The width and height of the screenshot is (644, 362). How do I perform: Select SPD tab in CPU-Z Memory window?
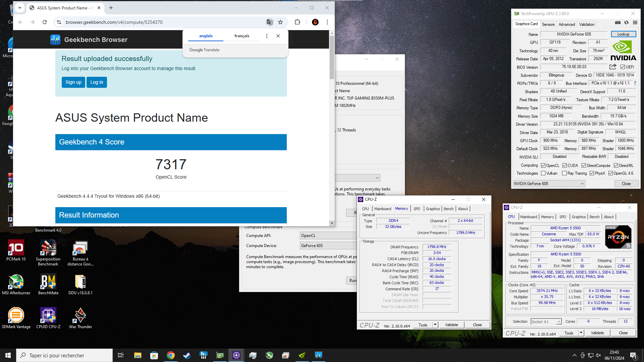coord(417,208)
